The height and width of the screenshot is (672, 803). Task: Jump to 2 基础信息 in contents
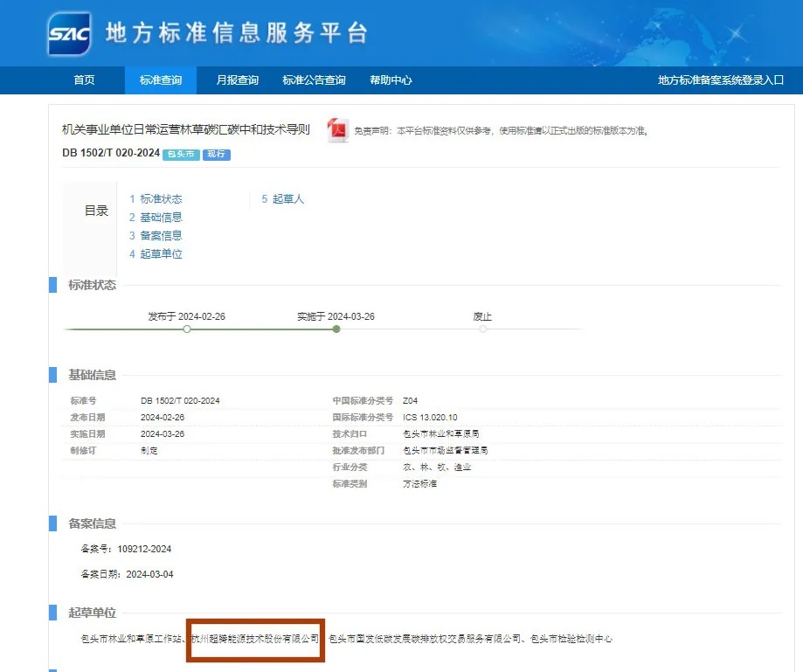pyautogui.click(x=156, y=218)
